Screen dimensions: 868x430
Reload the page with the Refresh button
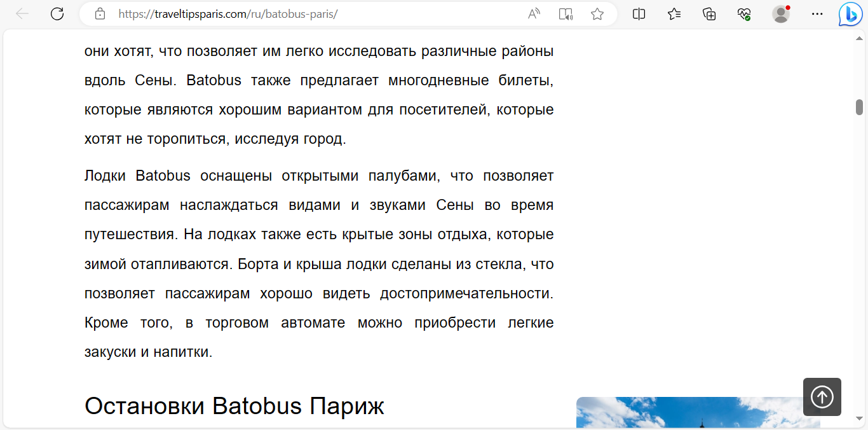(x=57, y=14)
